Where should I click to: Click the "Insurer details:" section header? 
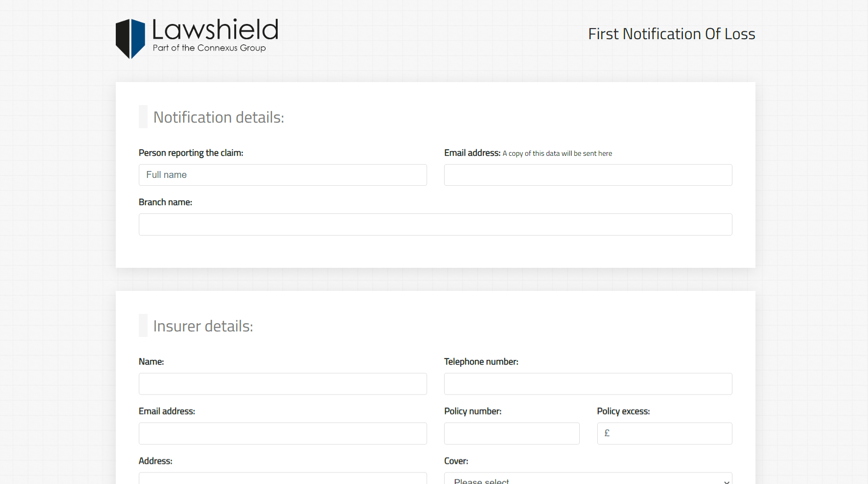pyautogui.click(x=203, y=326)
